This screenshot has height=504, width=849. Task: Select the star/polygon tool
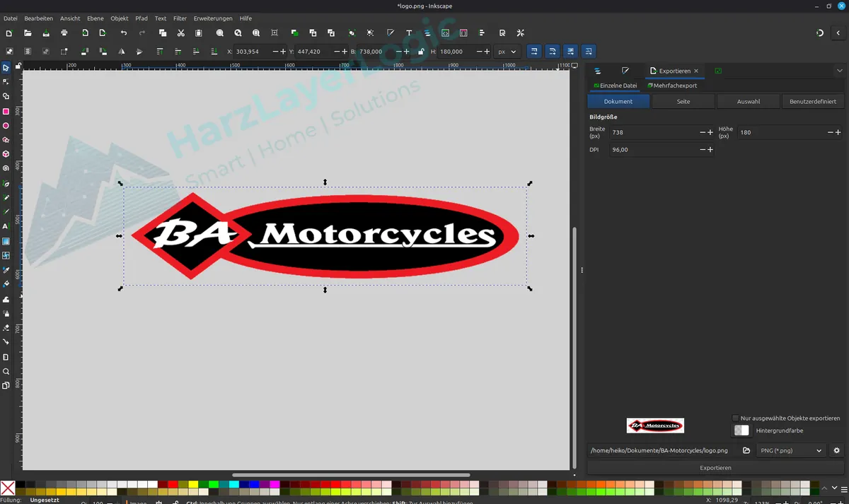6,140
